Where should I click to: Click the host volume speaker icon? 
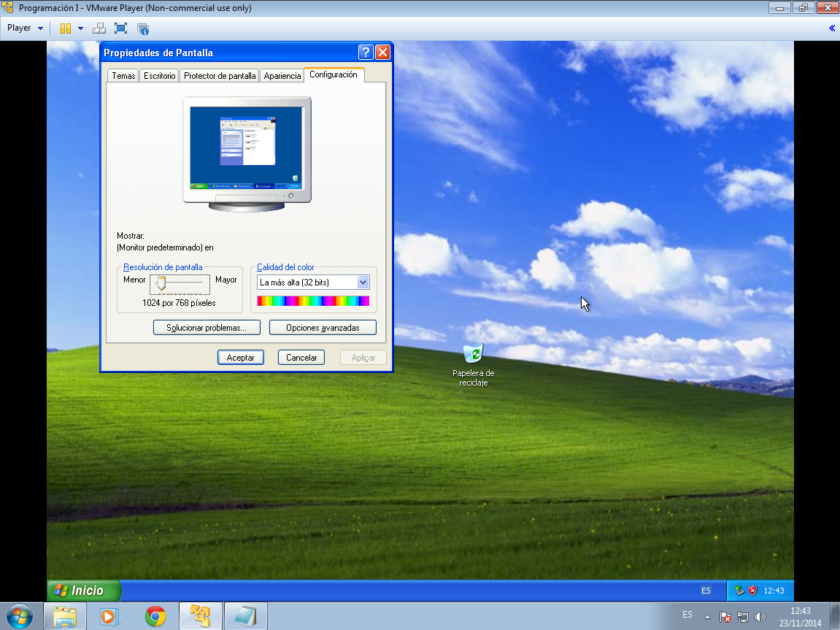click(760, 617)
